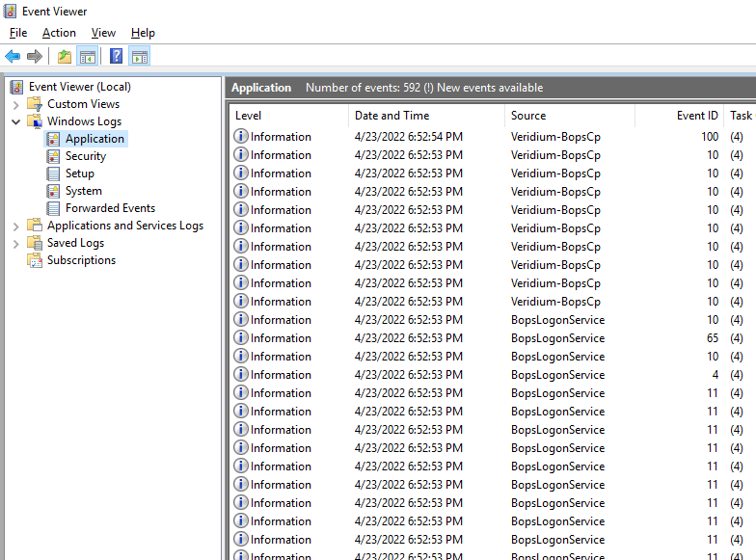
Task: Click the blue Help question mark icon
Action: coord(116,56)
